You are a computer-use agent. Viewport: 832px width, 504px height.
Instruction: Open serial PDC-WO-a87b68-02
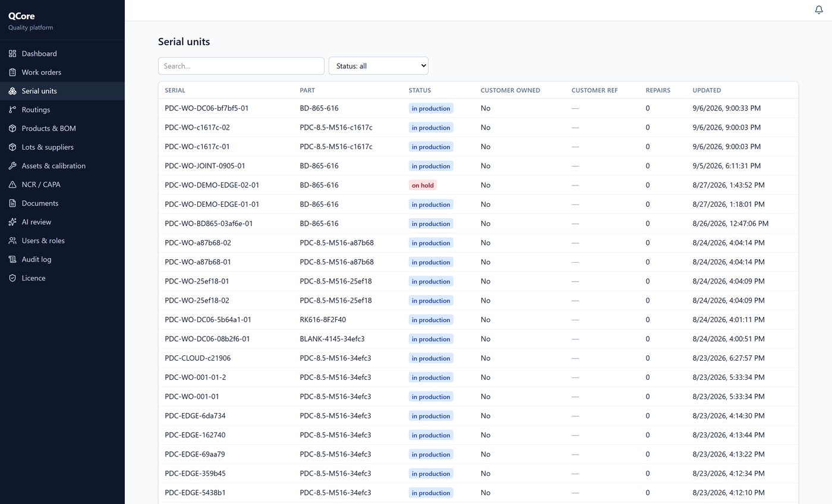pyautogui.click(x=197, y=242)
